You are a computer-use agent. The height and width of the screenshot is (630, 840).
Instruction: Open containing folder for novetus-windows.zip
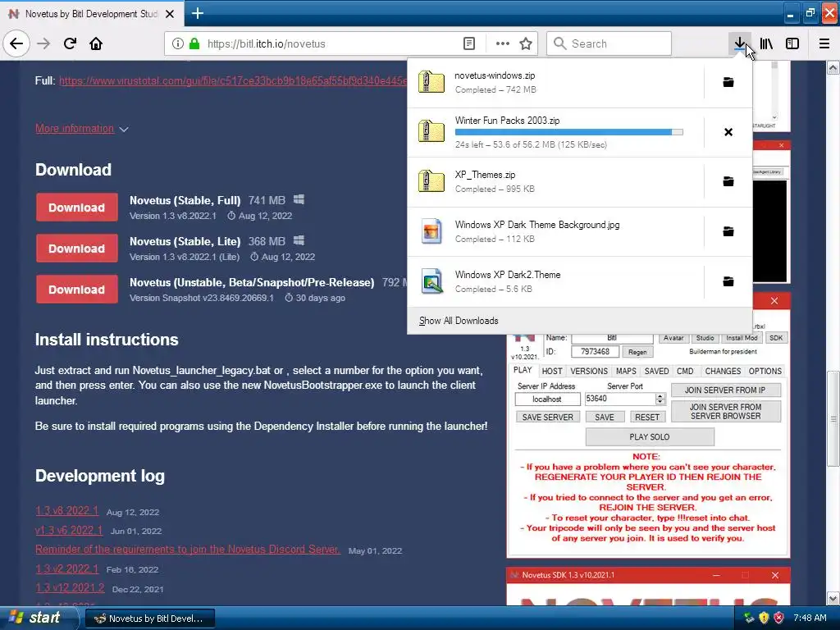point(728,82)
